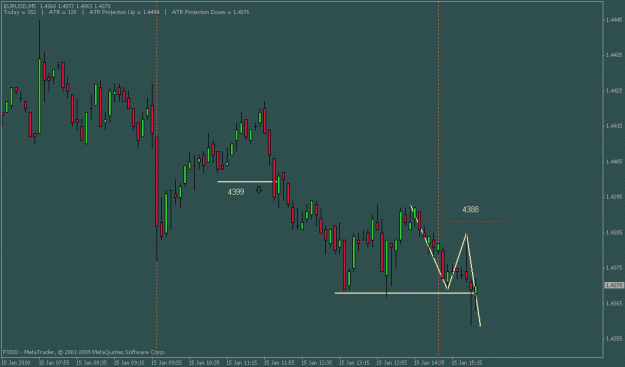Click the 1.4385 price scale label
The height and width of the screenshot is (367, 625).
[614, 232]
